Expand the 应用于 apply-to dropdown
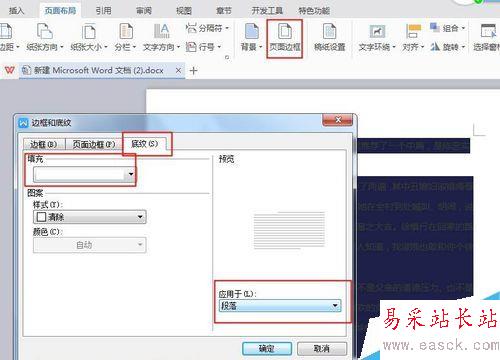Viewport: 500px width, 360px height. click(335, 306)
